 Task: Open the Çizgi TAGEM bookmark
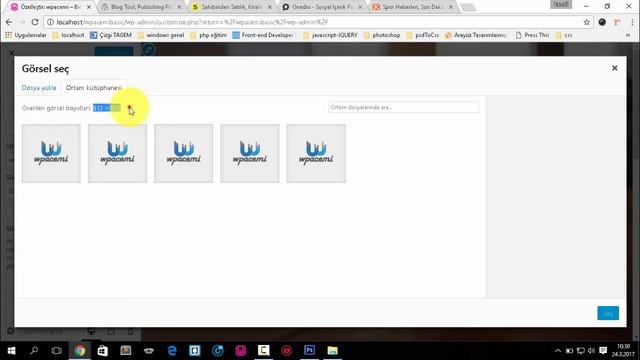(111, 35)
